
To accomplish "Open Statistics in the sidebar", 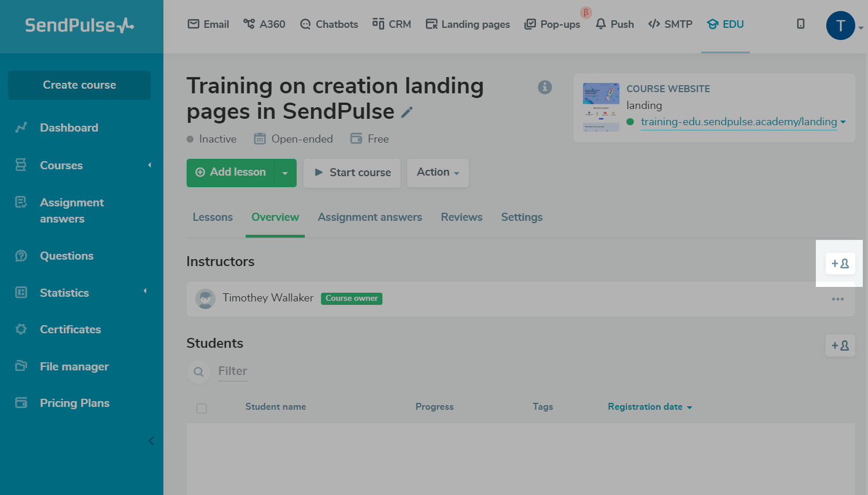I will coord(64,293).
